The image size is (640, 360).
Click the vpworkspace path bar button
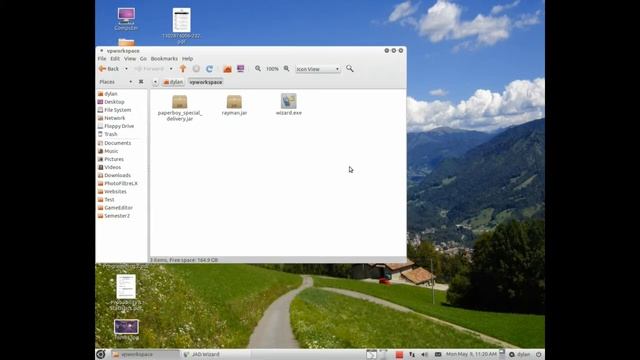click(x=206, y=82)
